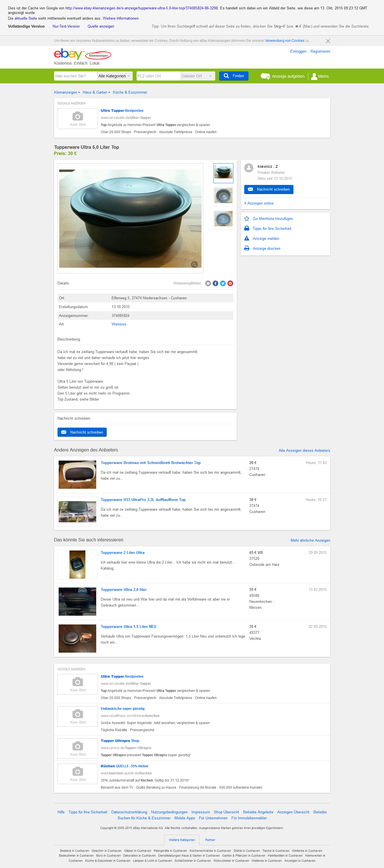Open Tupperware 2 Liter Ultra listing

tap(123, 553)
